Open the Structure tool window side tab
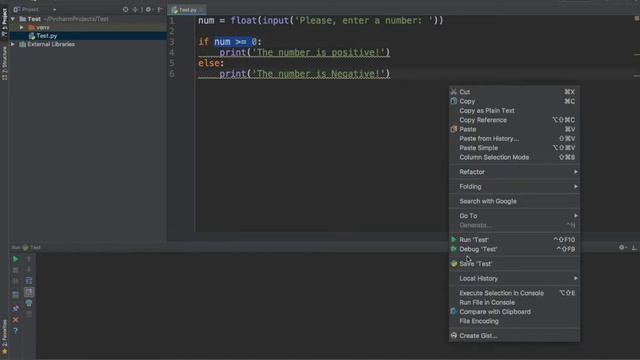Image resolution: width=640 pixels, height=360 pixels. 4,63
